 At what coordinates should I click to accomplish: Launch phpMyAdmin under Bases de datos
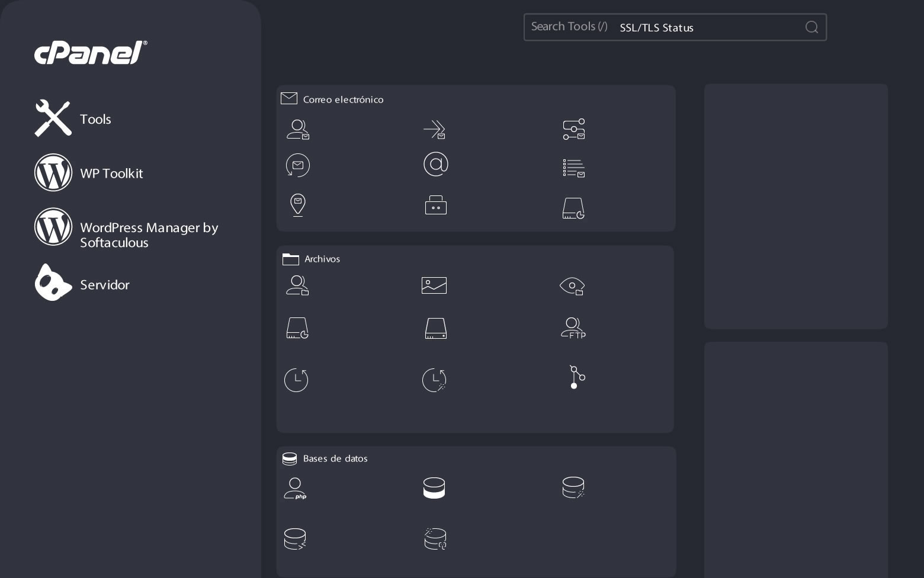tap(295, 489)
